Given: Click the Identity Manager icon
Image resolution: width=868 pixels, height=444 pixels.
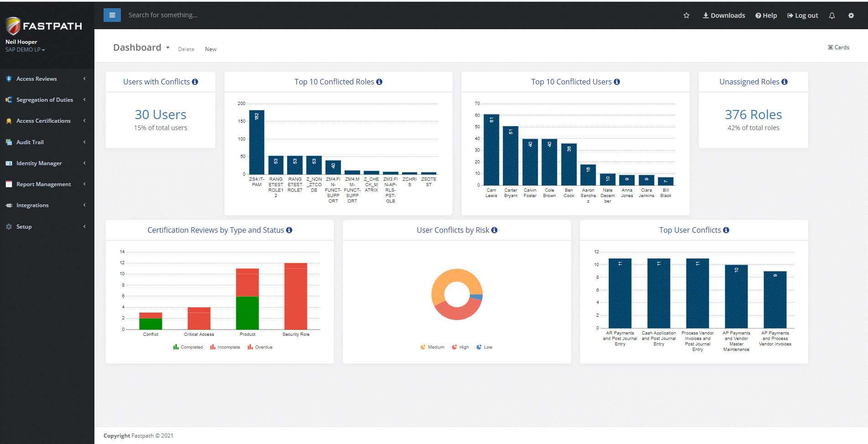Looking at the screenshot, I should tap(9, 163).
